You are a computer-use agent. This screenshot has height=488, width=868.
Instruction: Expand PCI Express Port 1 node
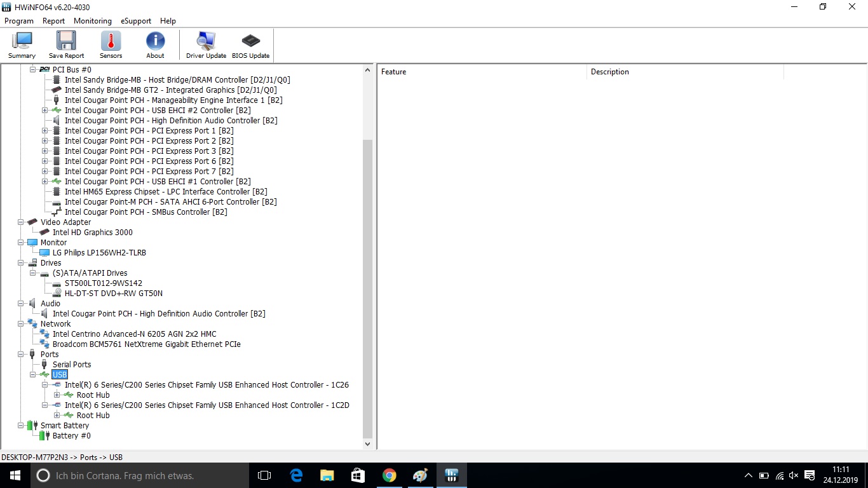pos(45,131)
